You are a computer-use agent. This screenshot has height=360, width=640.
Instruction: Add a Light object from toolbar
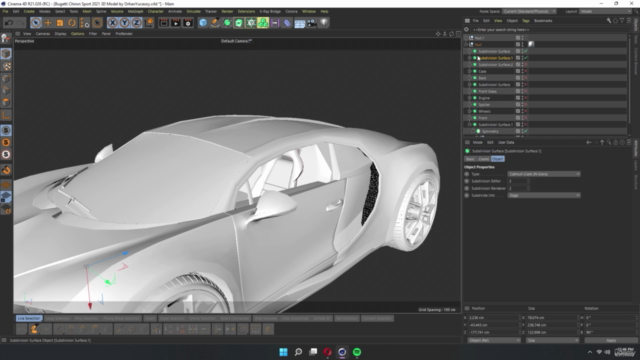point(324,23)
